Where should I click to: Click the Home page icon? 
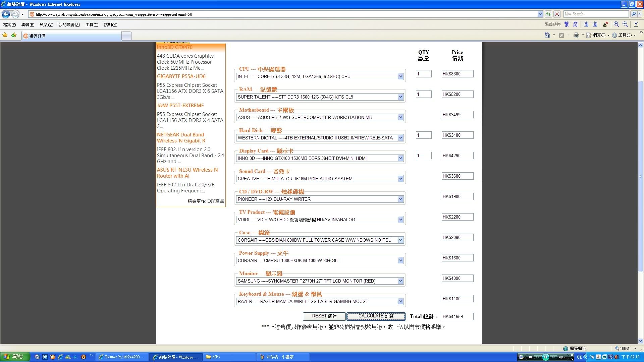point(547,35)
